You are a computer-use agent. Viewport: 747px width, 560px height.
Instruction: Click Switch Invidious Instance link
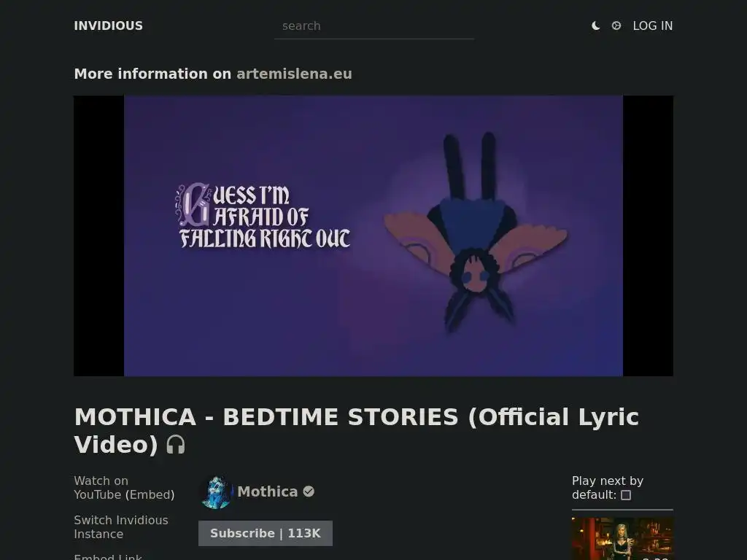pos(121,527)
